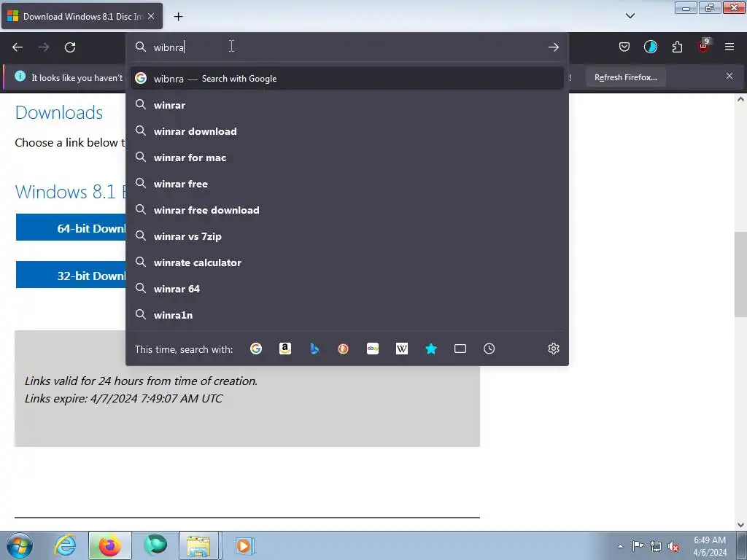747x560 pixels.
Task: Choose the 'winrar for mac' suggestion
Action: [347, 157]
